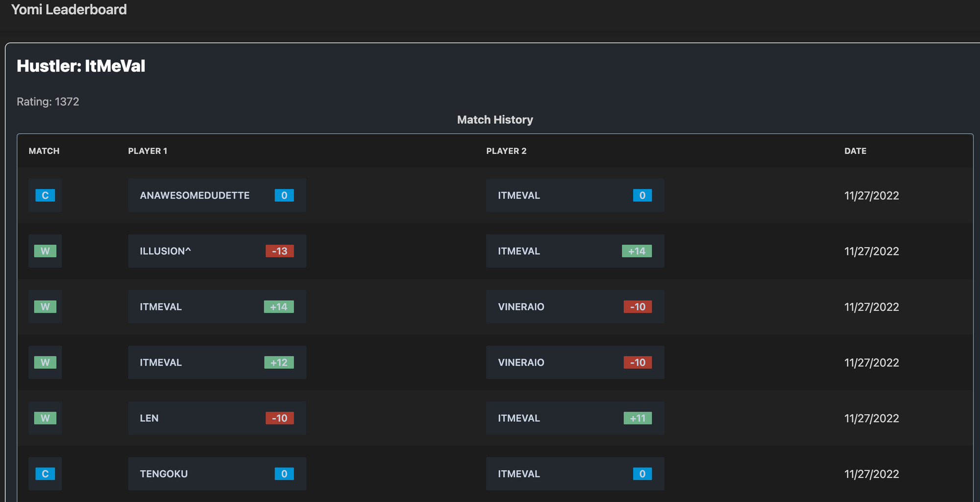980x502 pixels.
Task: Click the red -13 rating badge
Action: tap(279, 251)
